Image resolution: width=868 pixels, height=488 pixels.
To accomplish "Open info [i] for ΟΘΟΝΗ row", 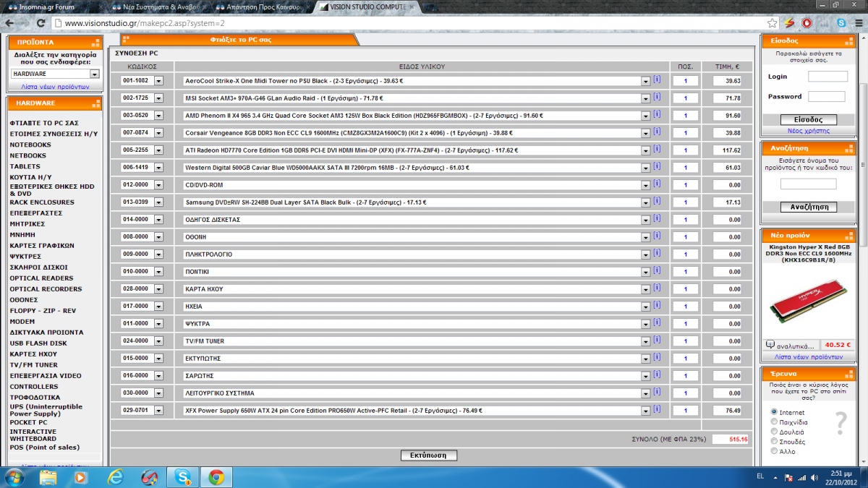I will (x=657, y=236).
